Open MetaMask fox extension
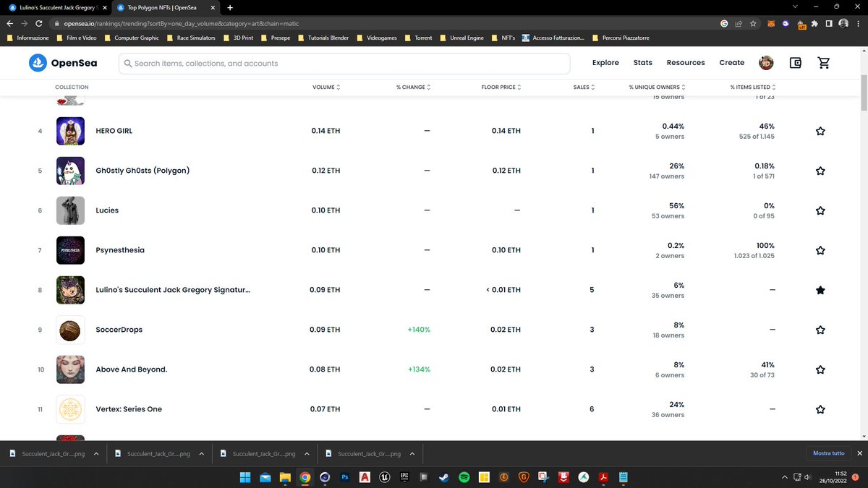This screenshot has height=488, width=868. (x=772, y=23)
